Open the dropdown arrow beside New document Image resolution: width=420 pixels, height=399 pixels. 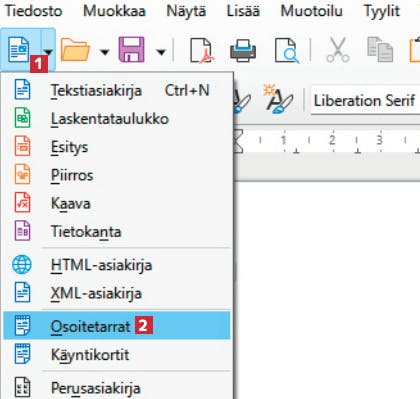[48, 52]
